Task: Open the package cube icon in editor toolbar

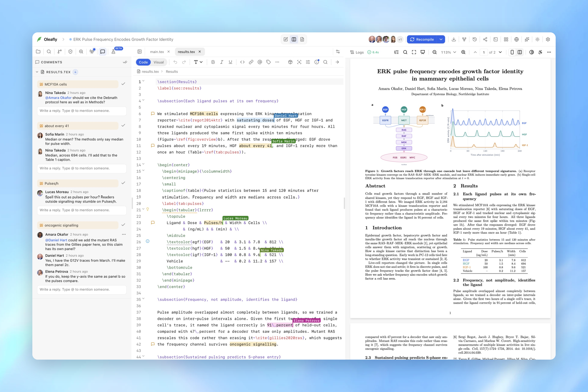Action: 290,62
